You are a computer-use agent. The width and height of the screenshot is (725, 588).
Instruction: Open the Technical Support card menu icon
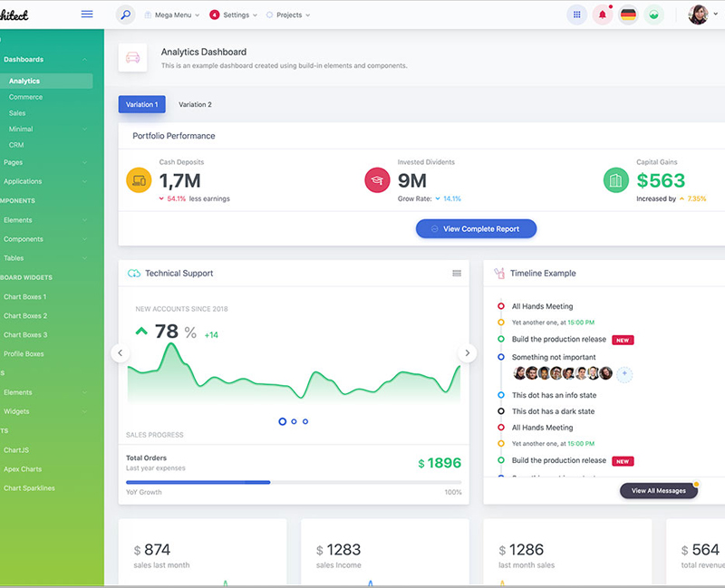point(457,274)
